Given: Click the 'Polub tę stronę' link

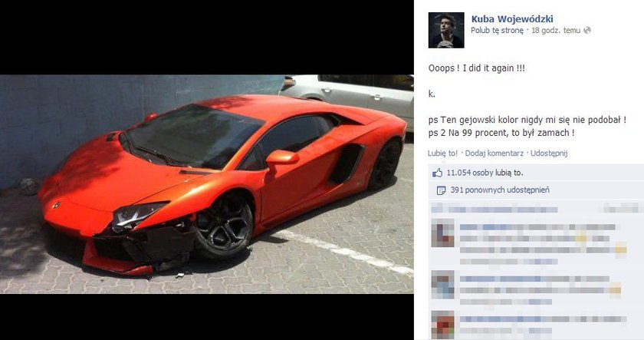Looking at the screenshot, I should coord(497,30).
